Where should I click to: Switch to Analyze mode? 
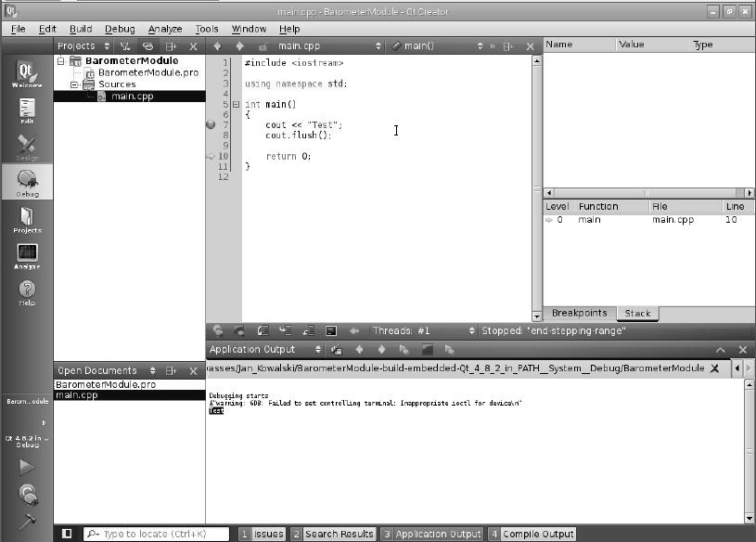[27, 255]
